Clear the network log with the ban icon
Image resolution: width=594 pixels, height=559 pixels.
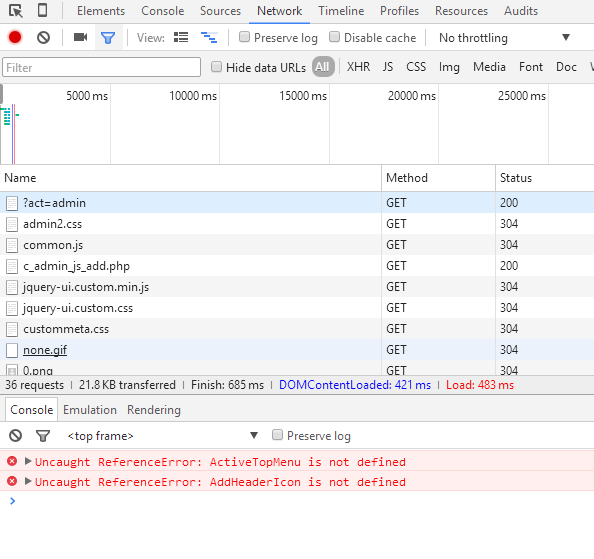pyautogui.click(x=43, y=37)
